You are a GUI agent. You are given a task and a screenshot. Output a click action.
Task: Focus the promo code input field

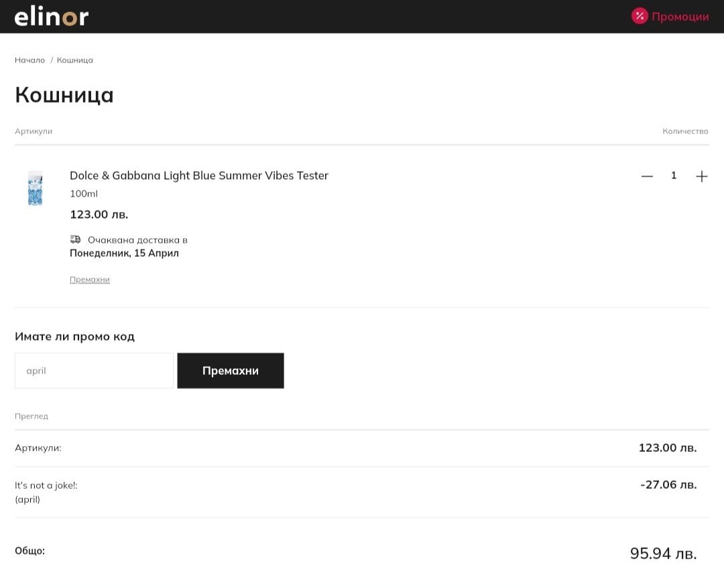(94, 371)
